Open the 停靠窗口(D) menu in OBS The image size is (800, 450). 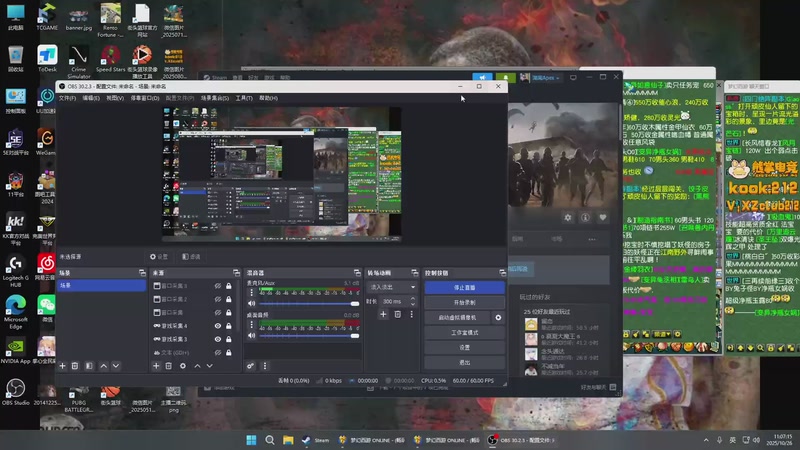145,98
